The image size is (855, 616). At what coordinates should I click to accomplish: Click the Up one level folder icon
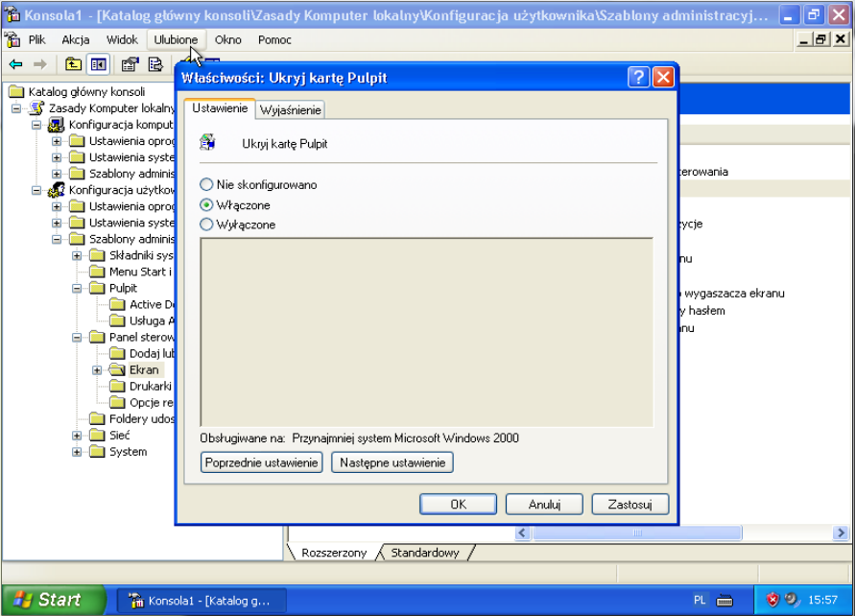coord(73,64)
